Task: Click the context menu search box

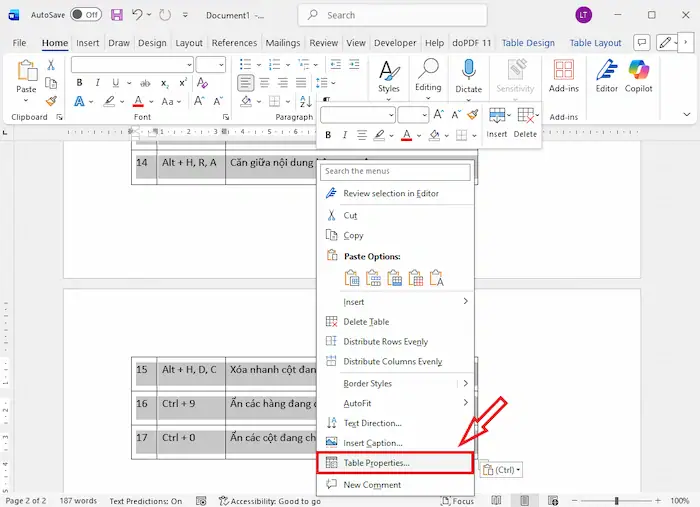Action: pyautogui.click(x=395, y=171)
